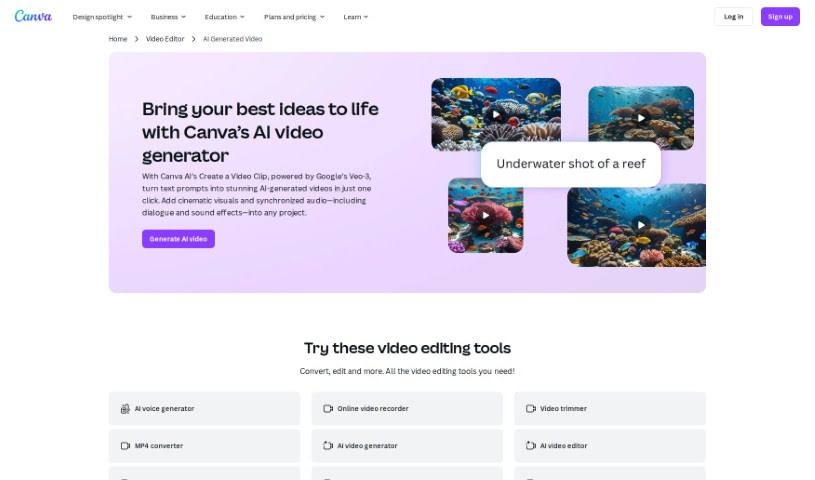Play the top-left colorful fish reef video
The image size is (815, 480).
[x=496, y=114]
